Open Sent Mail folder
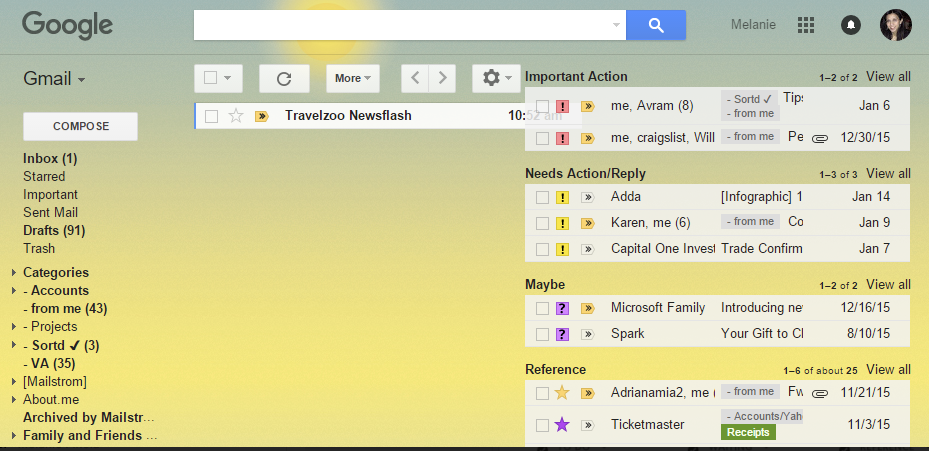 point(50,212)
